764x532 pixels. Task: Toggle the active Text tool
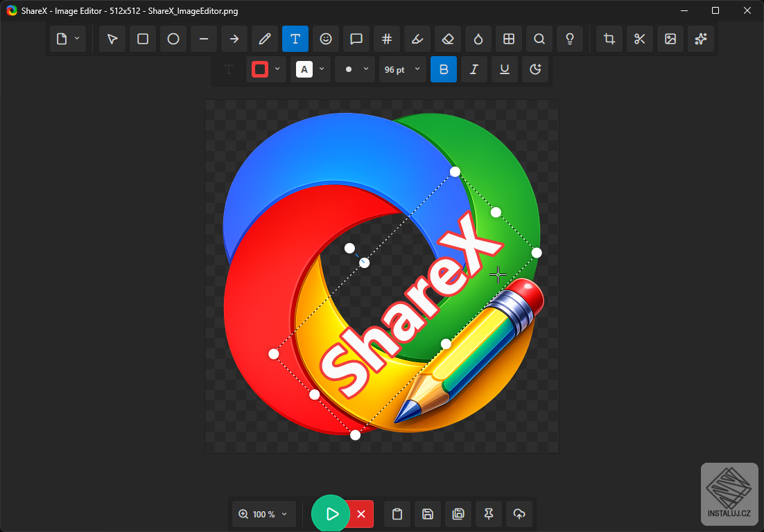[295, 39]
